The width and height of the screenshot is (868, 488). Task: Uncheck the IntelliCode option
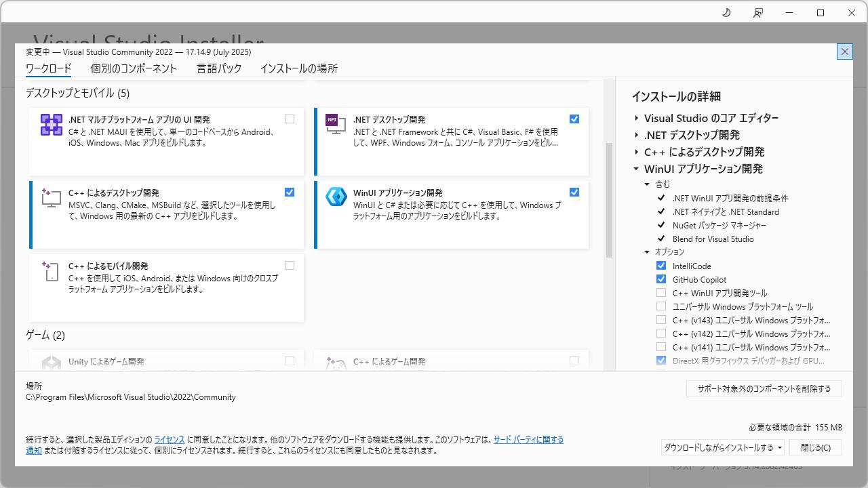pos(661,266)
